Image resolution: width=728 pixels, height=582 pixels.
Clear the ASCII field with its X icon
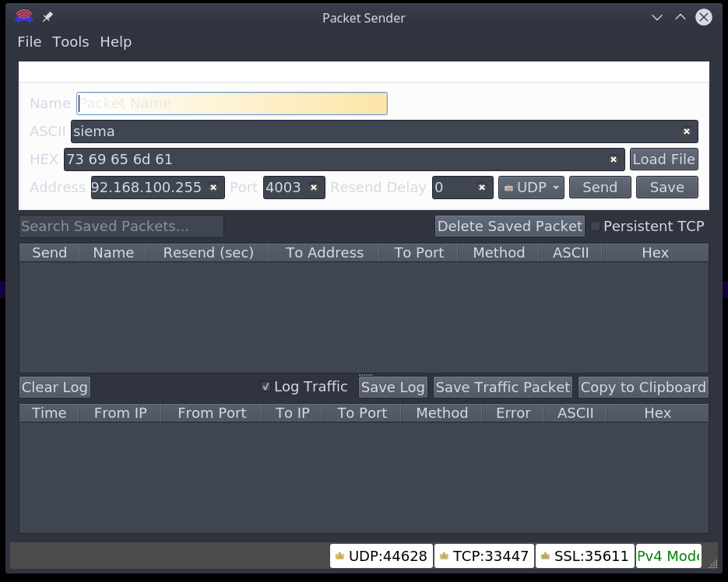click(686, 131)
